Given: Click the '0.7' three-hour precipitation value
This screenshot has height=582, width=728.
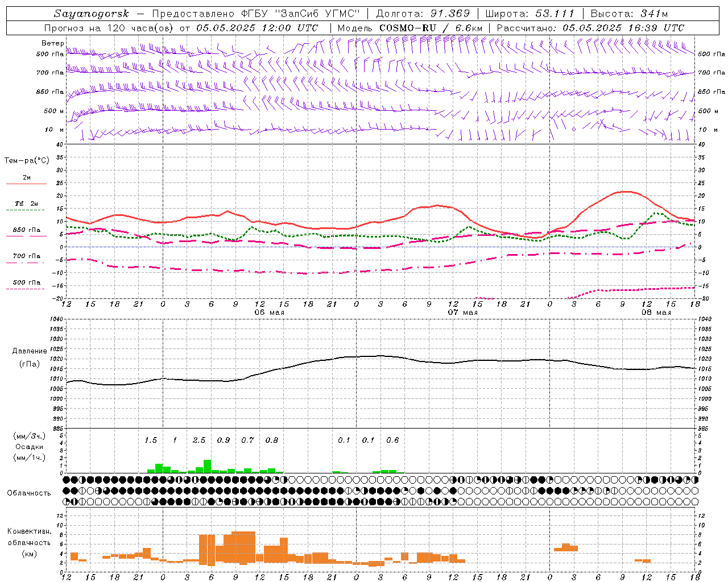Looking at the screenshot, I should point(247,440).
